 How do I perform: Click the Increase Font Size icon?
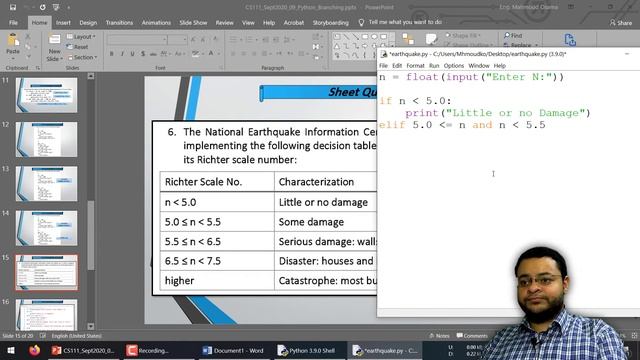click(x=193, y=40)
